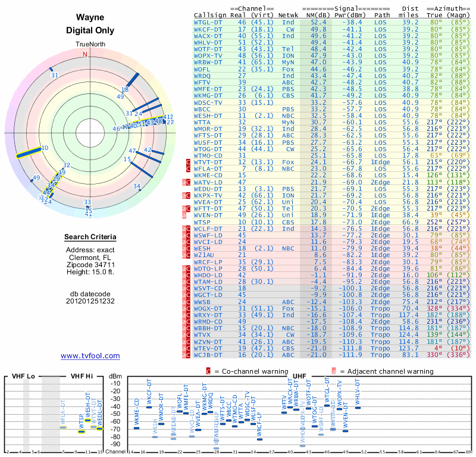This screenshot has width=476, height=457.
Task: Select WOPX-TV callsign in the table
Action: (208, 56)
